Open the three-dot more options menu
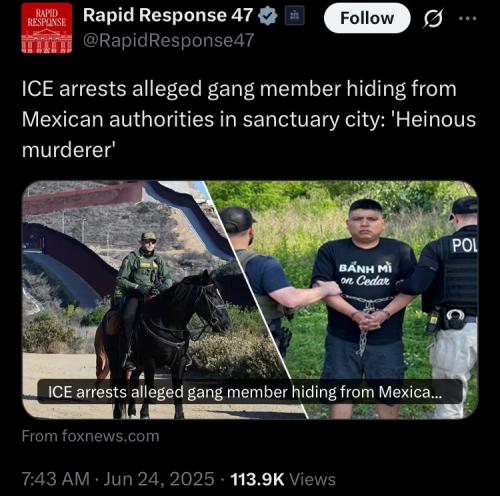Image resolution: width=500 pixels, height=496 pixels. 468,18
